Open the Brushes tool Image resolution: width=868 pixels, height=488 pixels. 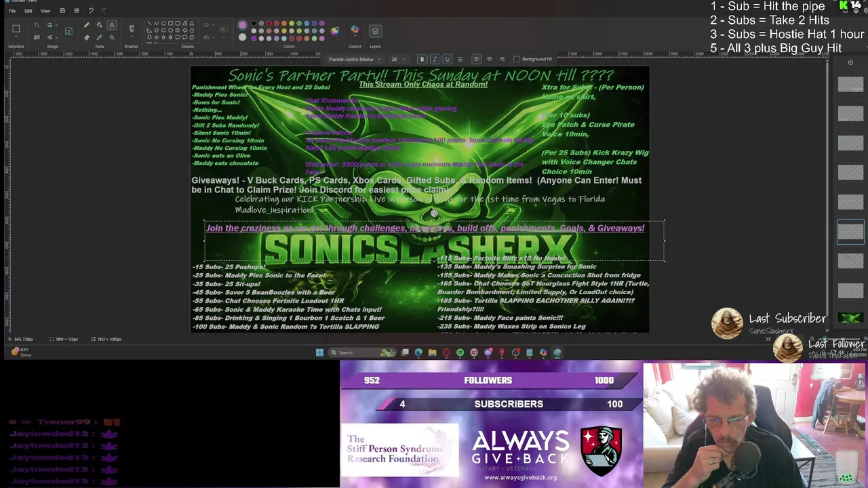point(132,28)
